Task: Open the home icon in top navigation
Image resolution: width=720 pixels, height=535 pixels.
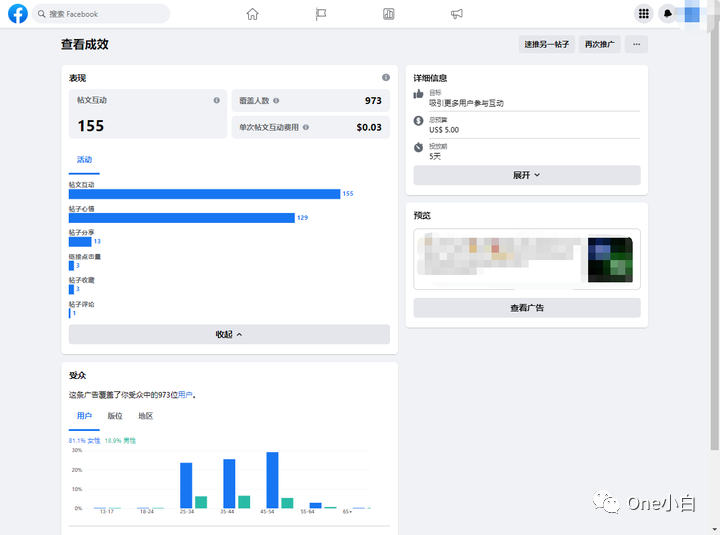Action: click(x=252, y=14)
